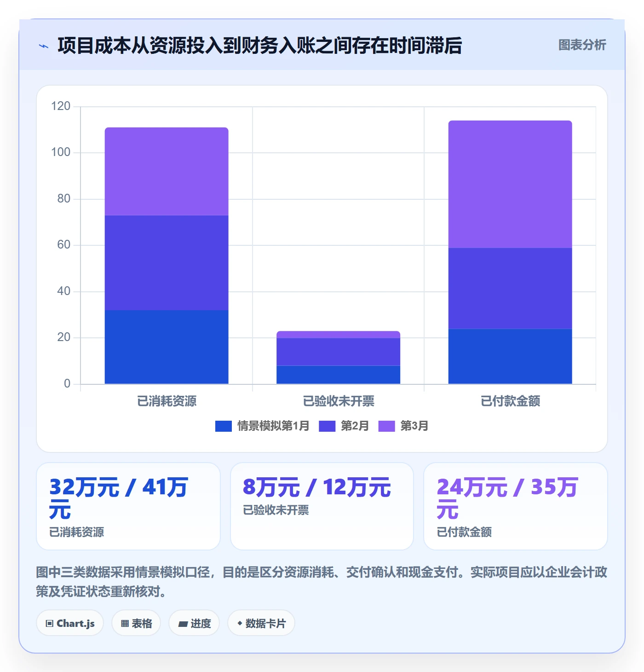Click the 已消耗资源 x-axis label
The image size is (644, 672).
(167, 401)
